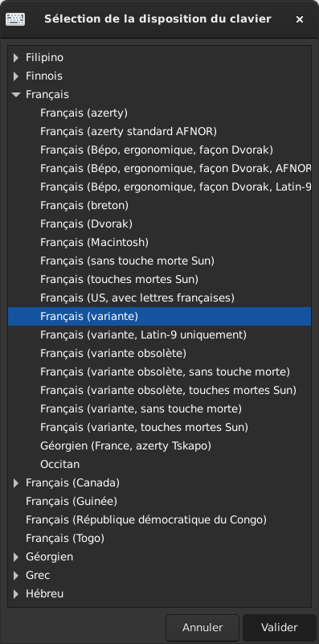The height and width of the screenshot is (644, 319).
Task: Select Français (République démocratique du Congo)
Action: 159,519
